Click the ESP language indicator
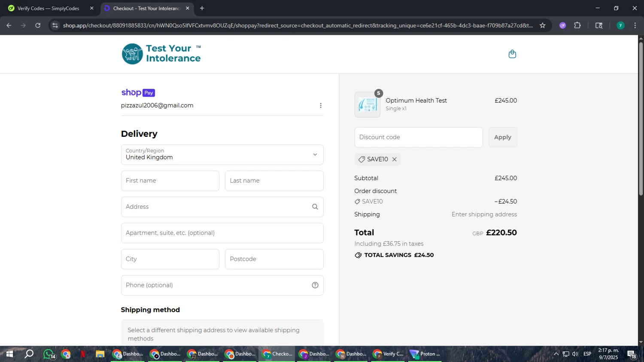 (x=587, y=354)
